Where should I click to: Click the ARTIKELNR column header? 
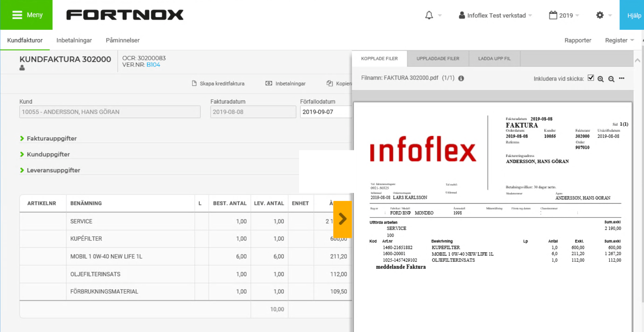pos(42,203)
